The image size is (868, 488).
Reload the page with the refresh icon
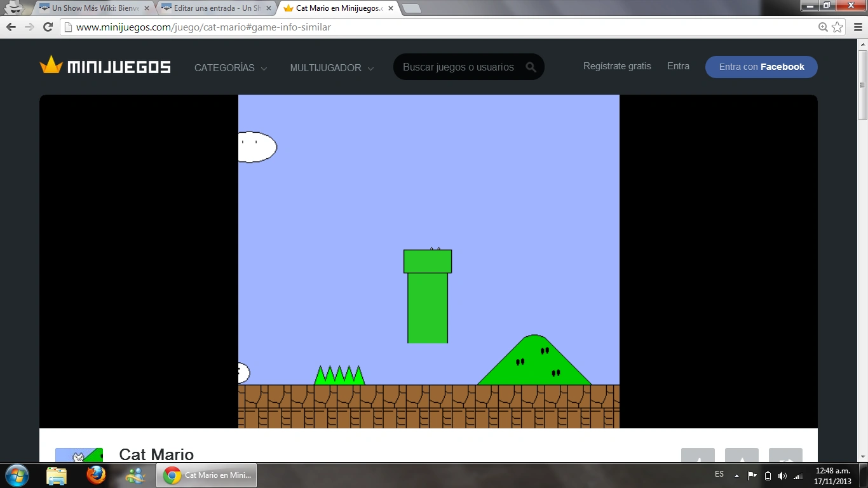[x=48, y=27]
